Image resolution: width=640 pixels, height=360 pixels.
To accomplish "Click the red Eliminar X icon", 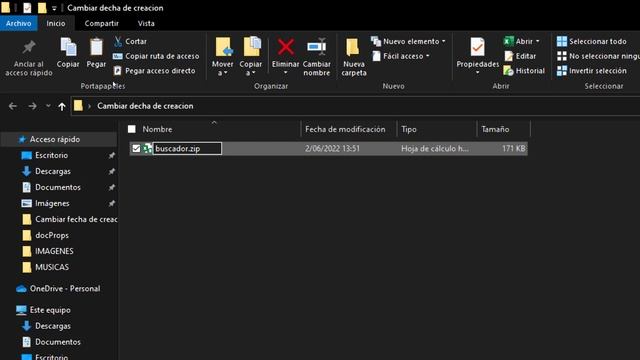I will tap(286, 47).
